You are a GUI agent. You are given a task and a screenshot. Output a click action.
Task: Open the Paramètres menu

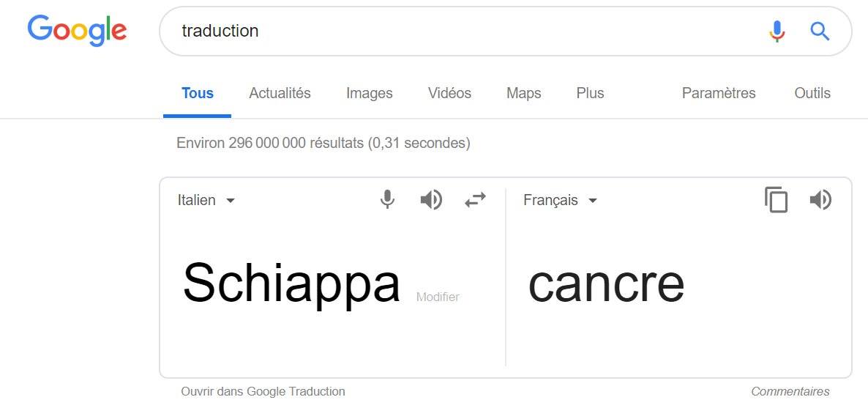(719, 93)
